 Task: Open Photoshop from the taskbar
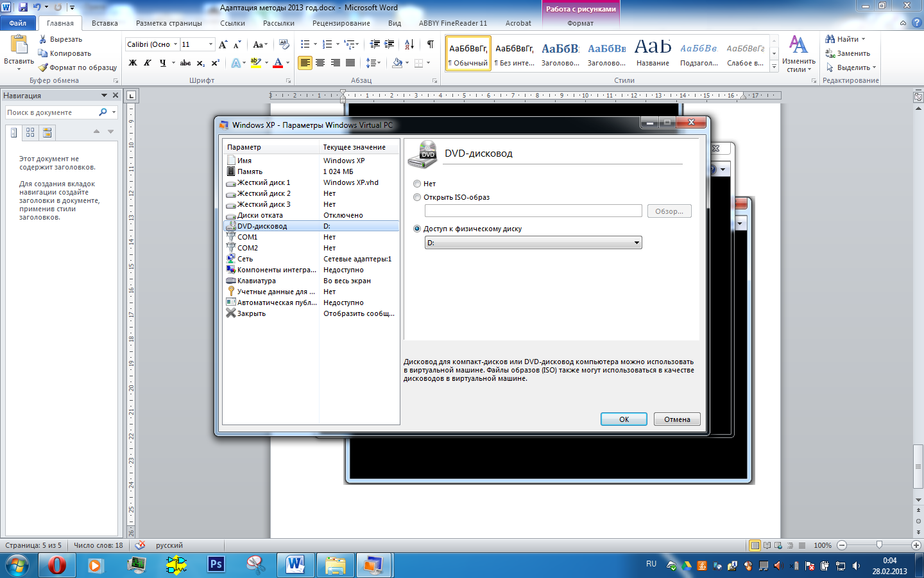point(216,565)
